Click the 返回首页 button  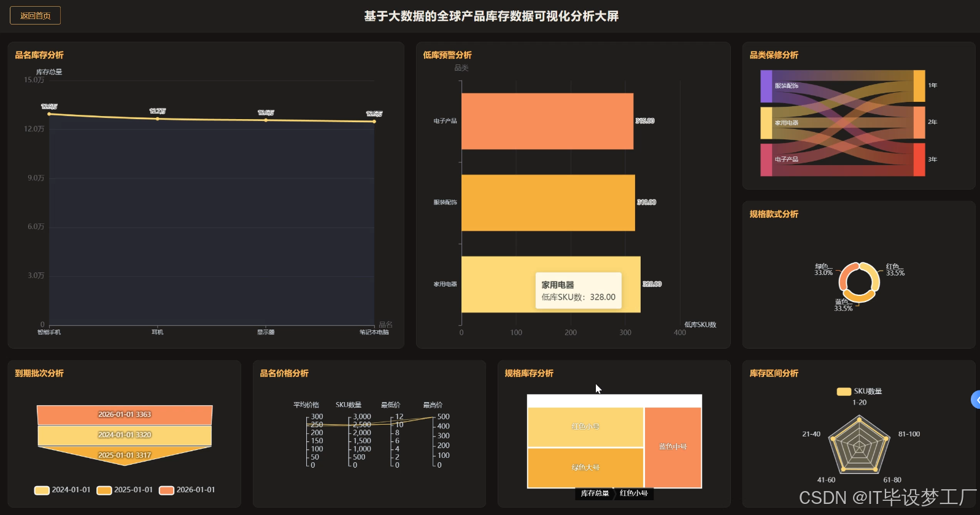(35, 15)
